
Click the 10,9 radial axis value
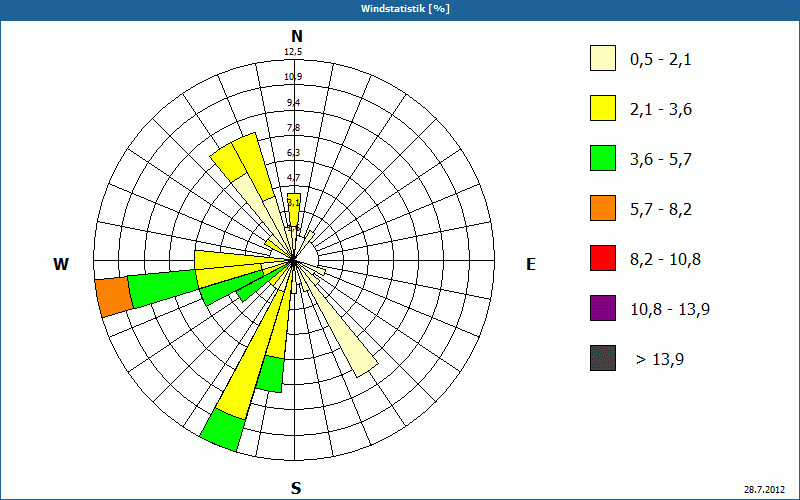pos(293,77)
